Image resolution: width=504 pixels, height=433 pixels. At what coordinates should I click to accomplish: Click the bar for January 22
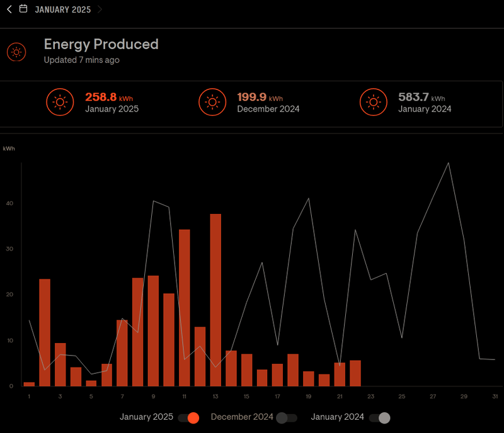[x=355, y=373]
